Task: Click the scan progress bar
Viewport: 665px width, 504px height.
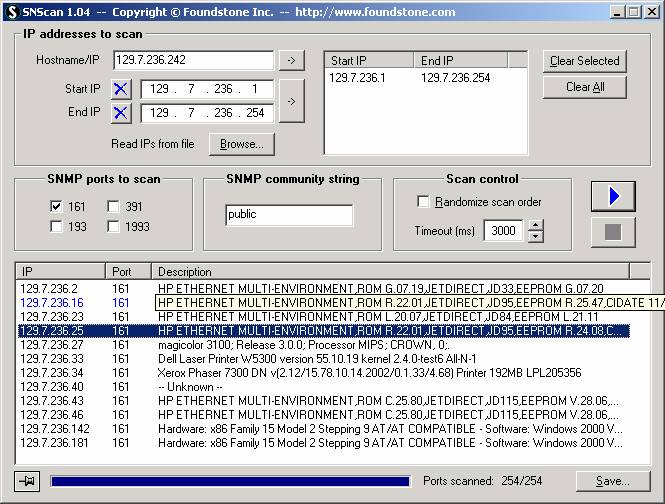Action: point(230,481)
